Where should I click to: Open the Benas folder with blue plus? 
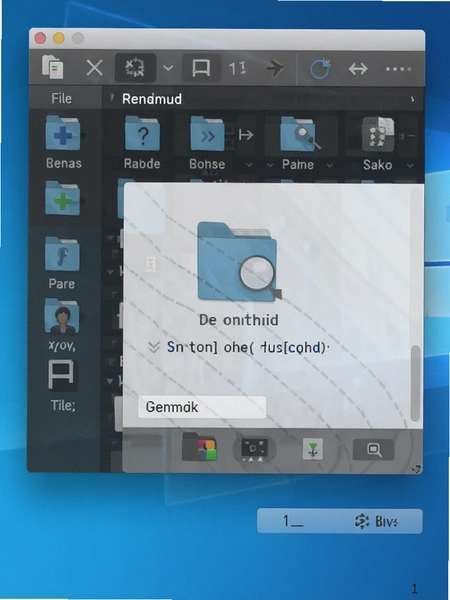pyautogui.click(x=63, y=133)
